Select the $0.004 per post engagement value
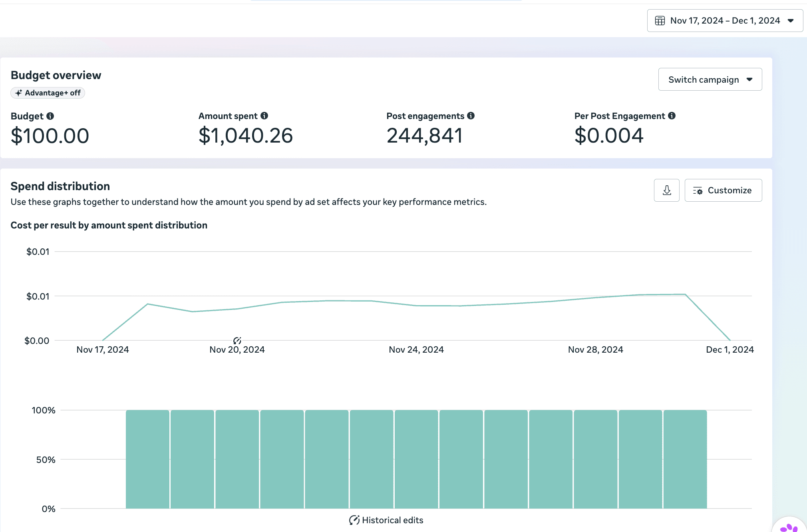The width and height of the screenshot is (807, 532). [609, 136]
